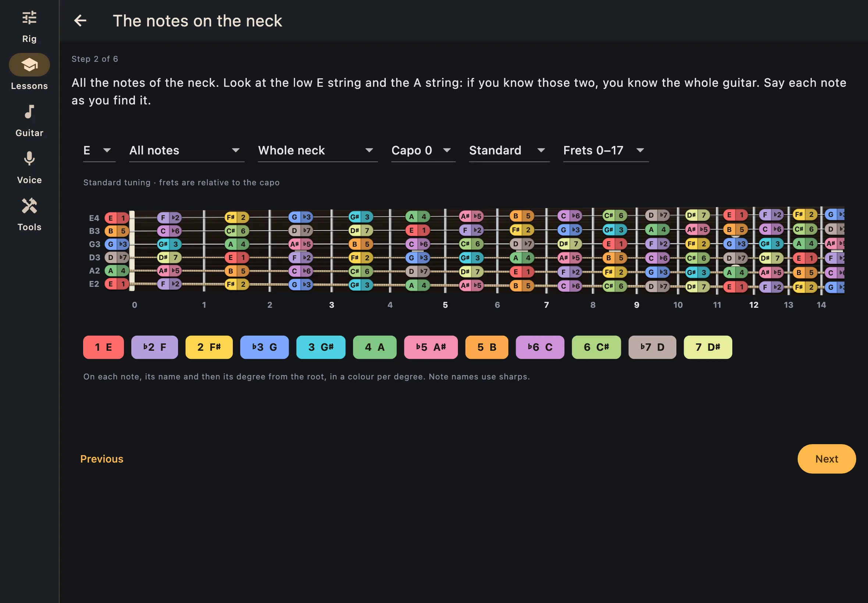Click fret number 12 label

(x=754, y=305)
